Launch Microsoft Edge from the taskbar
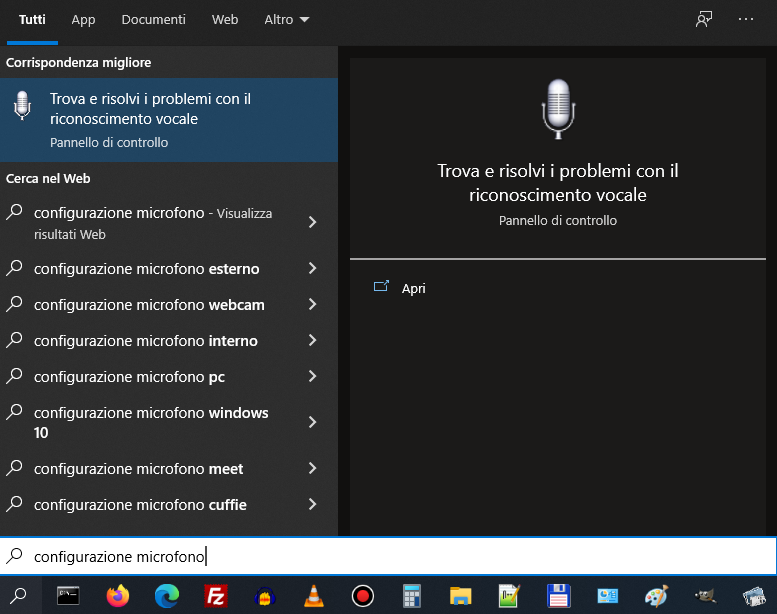 click(166, 596)
